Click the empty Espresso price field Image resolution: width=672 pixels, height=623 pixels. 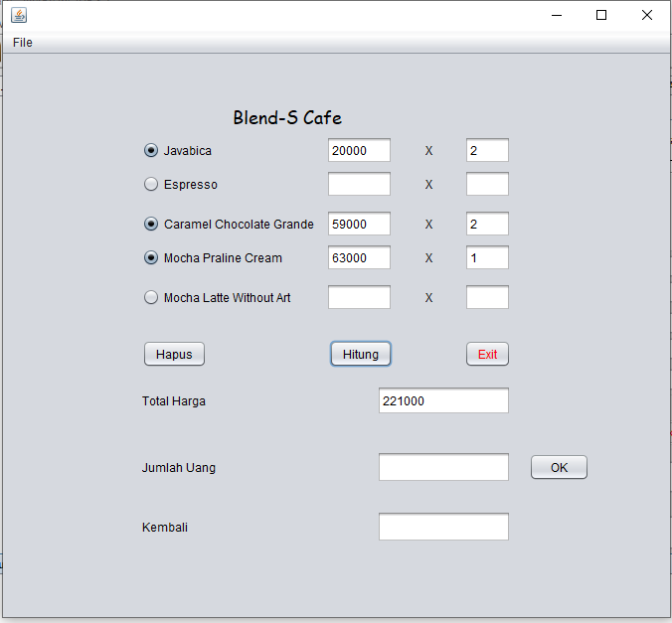pyautogui.click(x=359, y=184)
